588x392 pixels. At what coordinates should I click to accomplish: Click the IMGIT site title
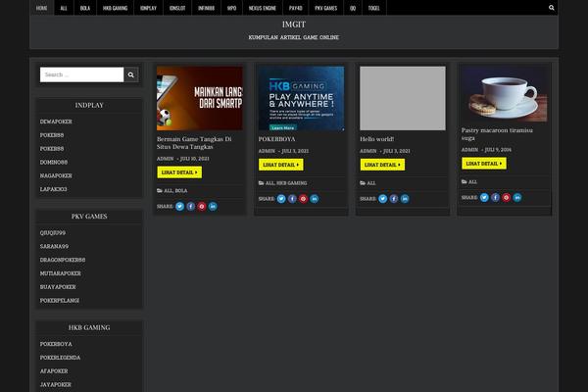click(294, 24)
